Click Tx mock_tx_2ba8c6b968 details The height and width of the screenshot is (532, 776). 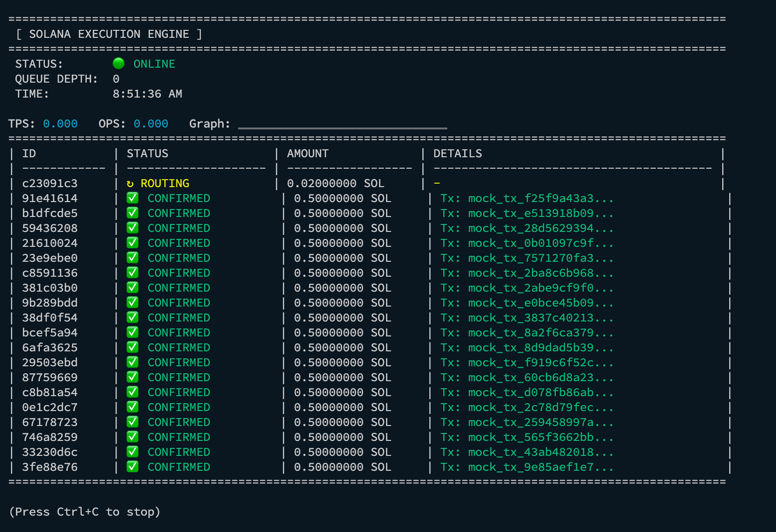pos(527,273)
